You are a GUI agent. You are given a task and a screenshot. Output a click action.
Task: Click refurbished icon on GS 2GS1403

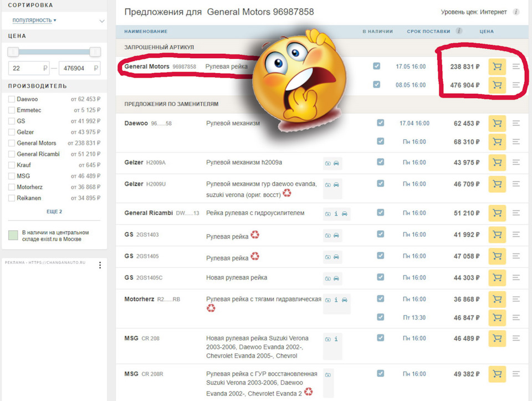pyautogui.click(x=255, y=235)
